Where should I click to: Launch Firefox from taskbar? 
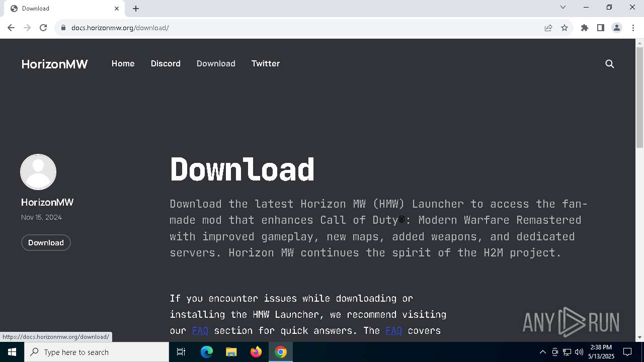(x=256, y=352)
